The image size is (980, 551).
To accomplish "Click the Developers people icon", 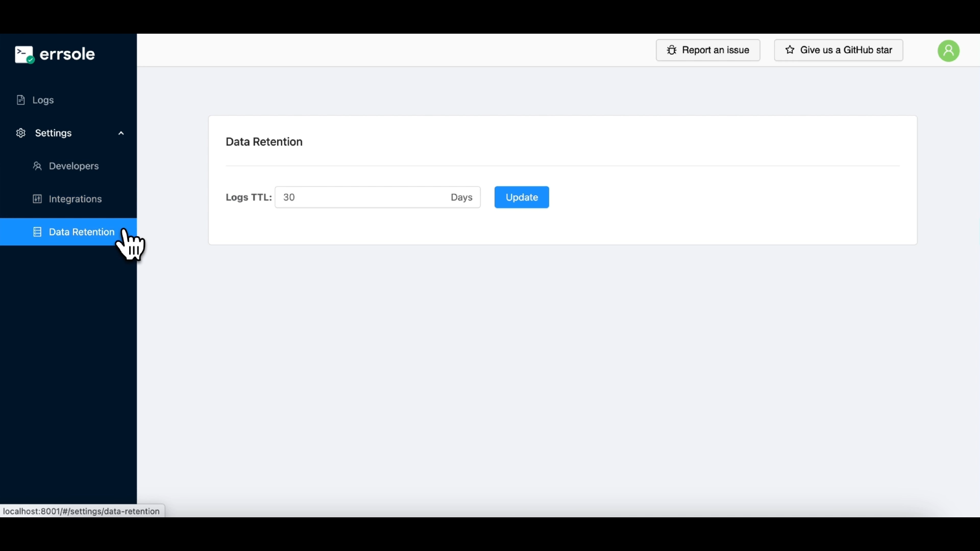I will [x=37, y=166].
